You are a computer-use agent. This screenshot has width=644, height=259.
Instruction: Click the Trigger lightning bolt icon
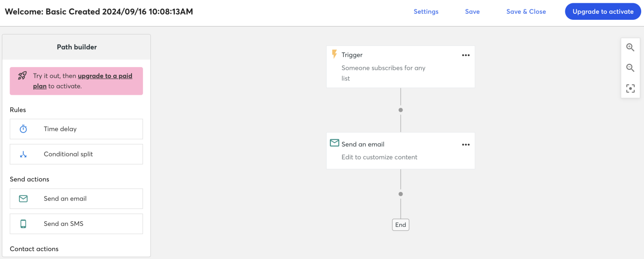point(334,55)
